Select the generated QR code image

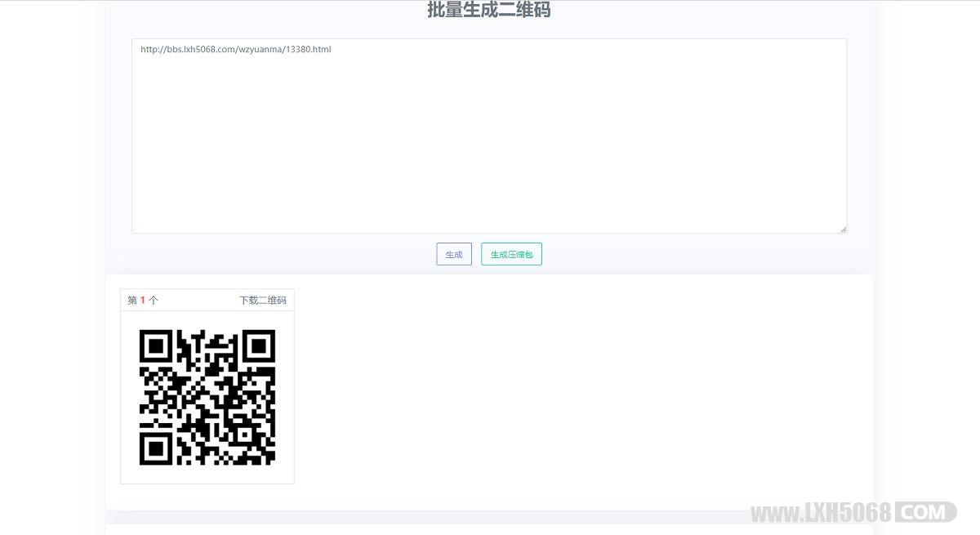[207, 398]
